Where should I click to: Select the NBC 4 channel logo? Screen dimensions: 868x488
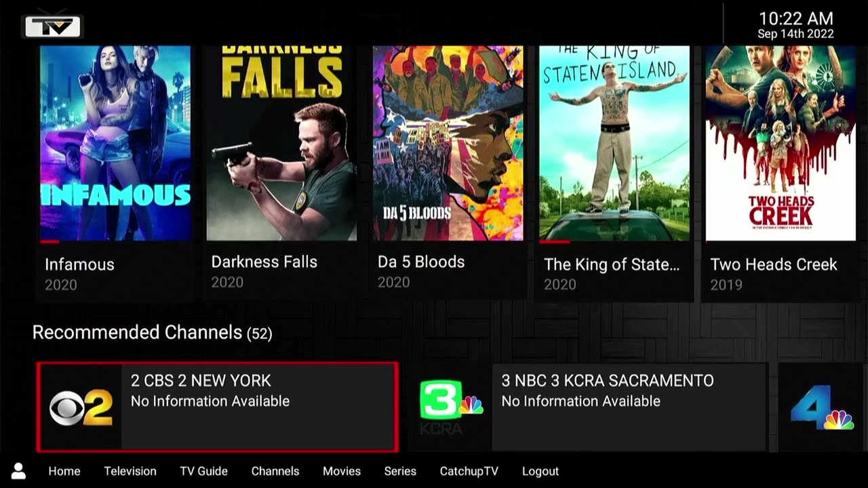(822, 407)
